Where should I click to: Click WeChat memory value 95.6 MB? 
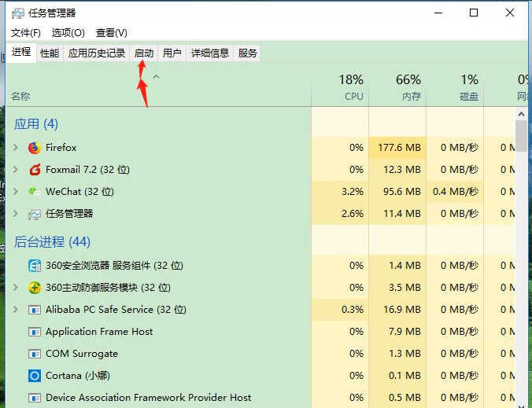click(x=402, y=192)
